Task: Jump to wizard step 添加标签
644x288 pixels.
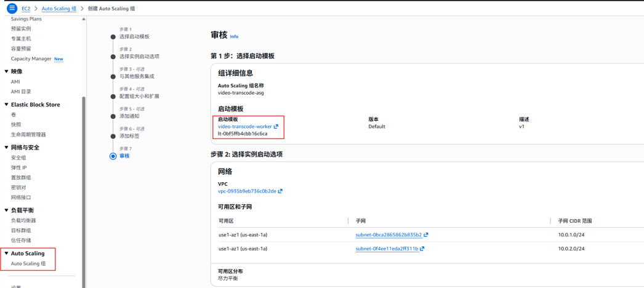Action: pyautogui.click(x=129, y=136)
